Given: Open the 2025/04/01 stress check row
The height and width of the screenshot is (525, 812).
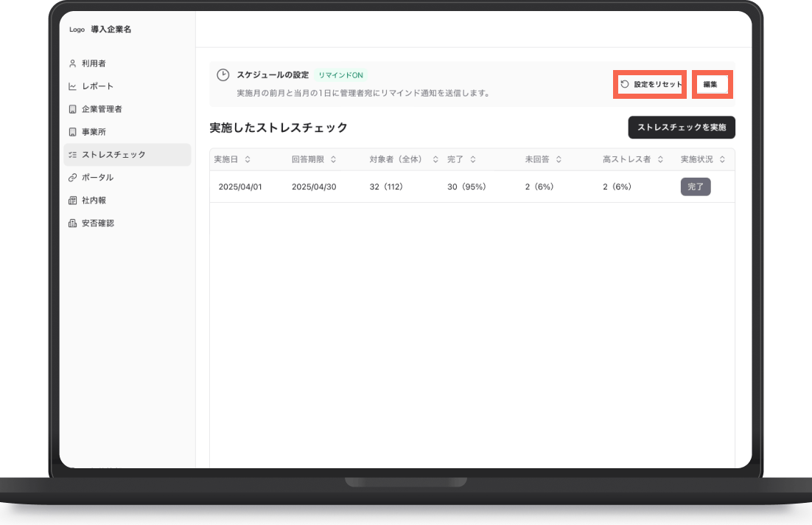Looking at the screenshot, I should point(472,187).
